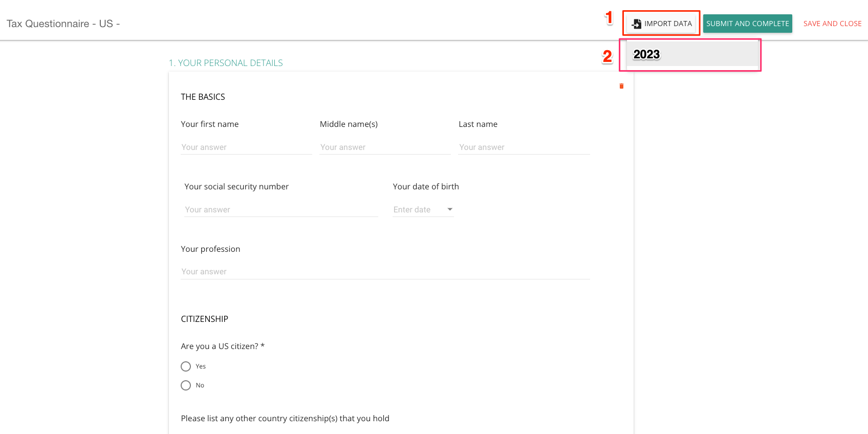Select No for US citizen
The image size is (868, 434).
[x=186, y=385]
